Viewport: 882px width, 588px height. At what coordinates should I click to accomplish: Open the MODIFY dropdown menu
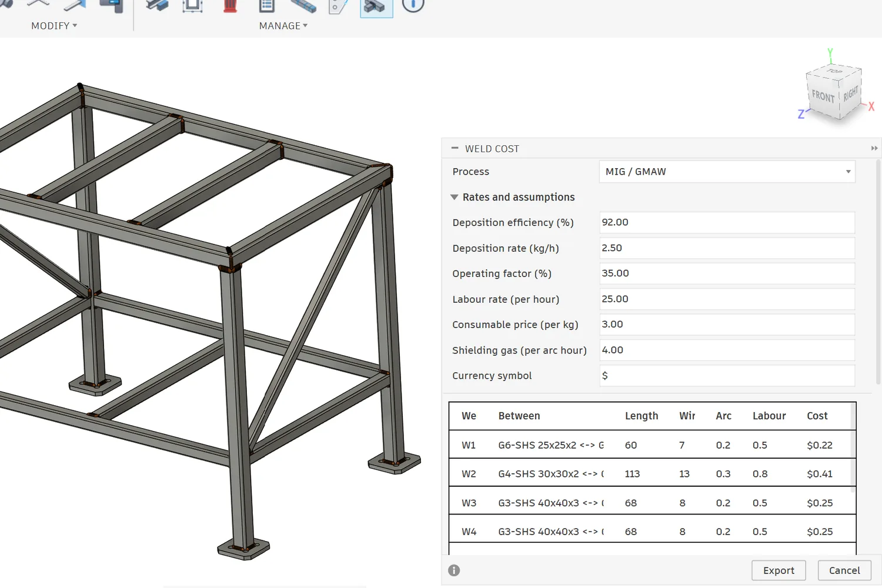point(54,26)
